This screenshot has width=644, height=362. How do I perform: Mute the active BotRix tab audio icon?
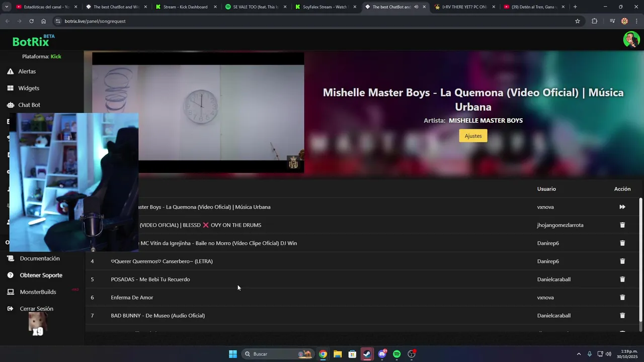(416, 7)
